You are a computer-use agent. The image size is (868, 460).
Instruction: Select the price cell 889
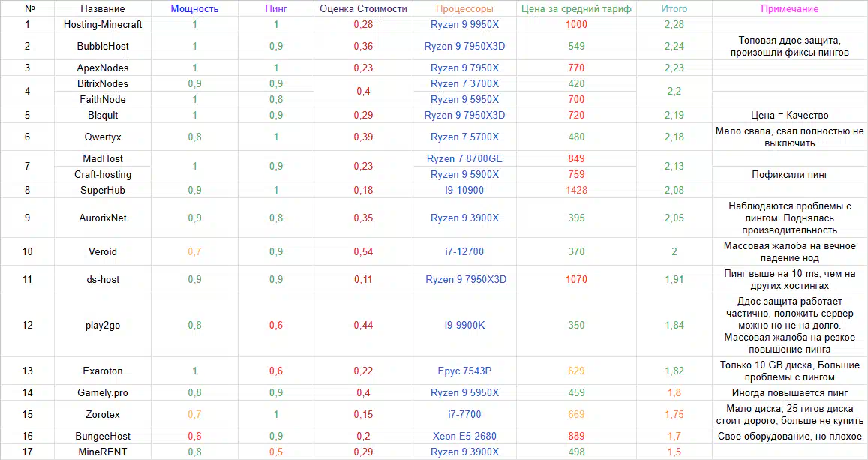[x=576, y=436]
